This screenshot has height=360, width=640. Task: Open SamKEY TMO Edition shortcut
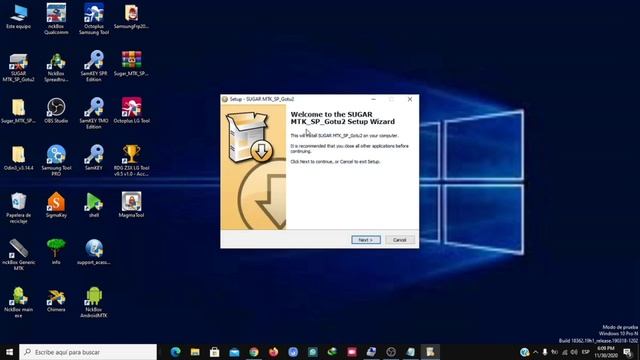[94, 113]
